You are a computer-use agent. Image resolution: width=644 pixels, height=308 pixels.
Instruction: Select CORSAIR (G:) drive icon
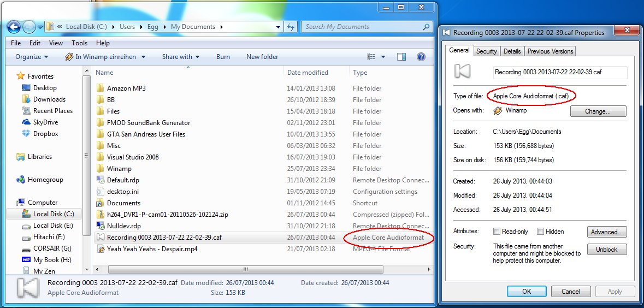tap(26, 248)
